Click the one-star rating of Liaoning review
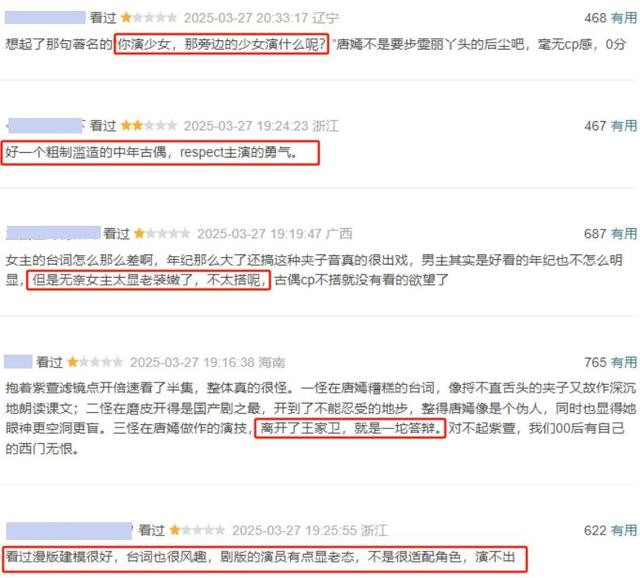Viewport: 640px width, 578px height. click(149, 18)
